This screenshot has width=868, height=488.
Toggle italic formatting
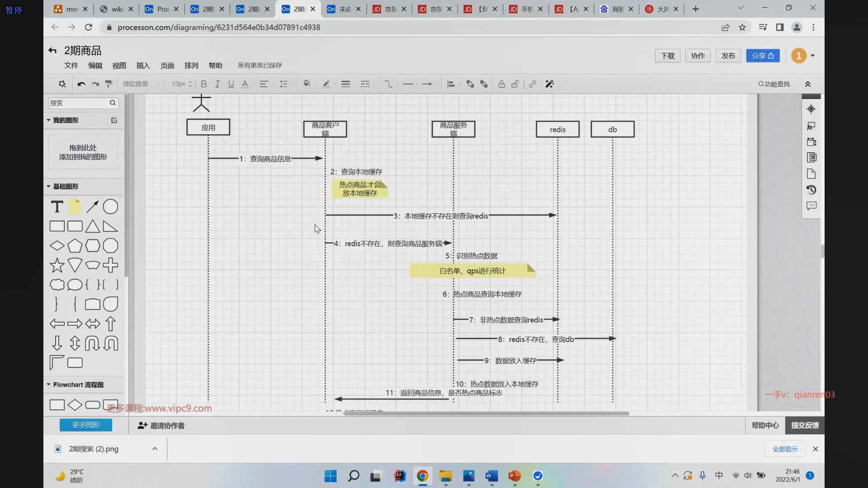pos(217,84)
